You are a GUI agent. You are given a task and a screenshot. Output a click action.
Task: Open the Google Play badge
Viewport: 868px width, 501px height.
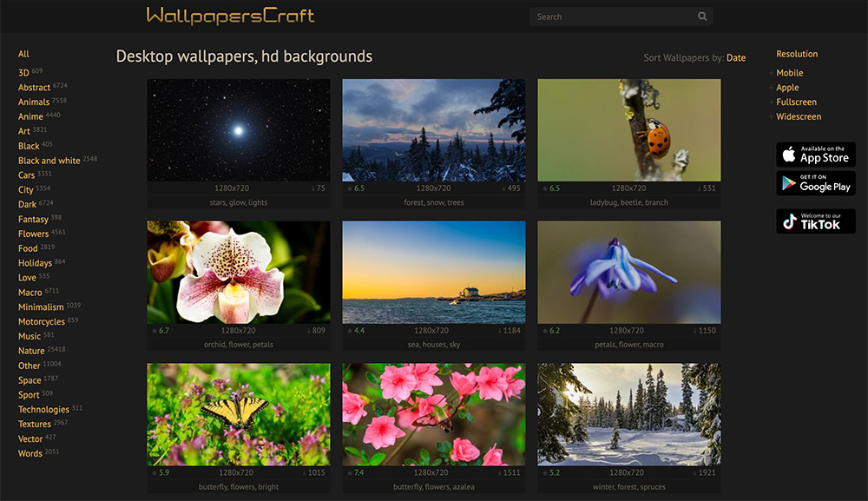(x=815, y=183)
